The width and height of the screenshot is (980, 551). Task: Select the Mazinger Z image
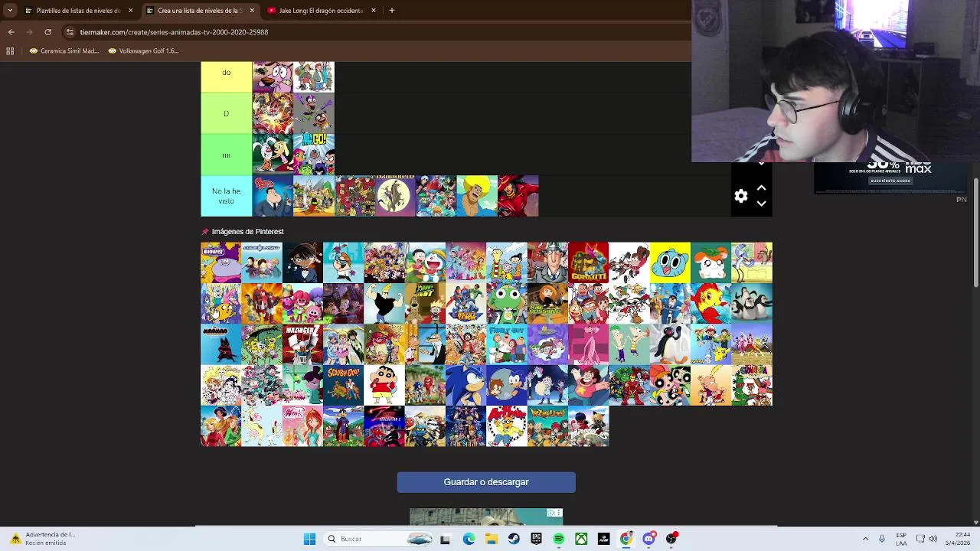[302, 344]
